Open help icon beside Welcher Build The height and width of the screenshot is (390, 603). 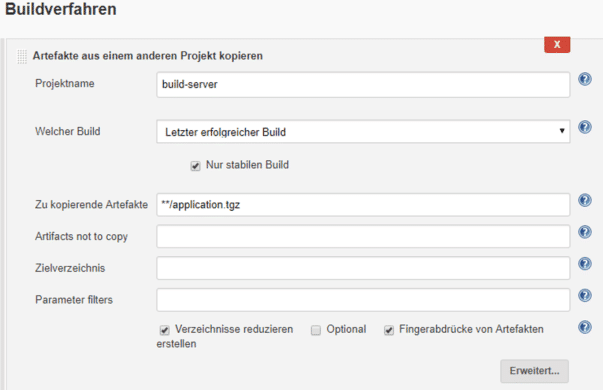click(585, 127)
